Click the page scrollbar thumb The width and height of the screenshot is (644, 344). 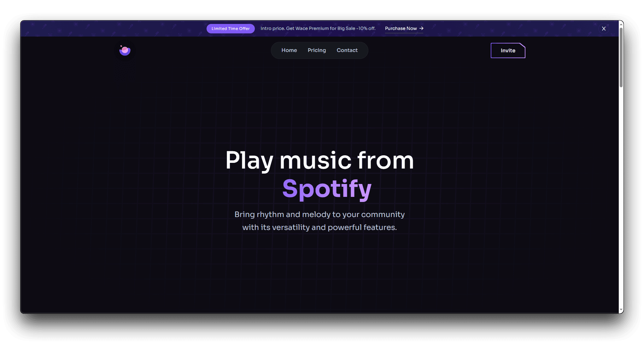click(x=621, y=57)
